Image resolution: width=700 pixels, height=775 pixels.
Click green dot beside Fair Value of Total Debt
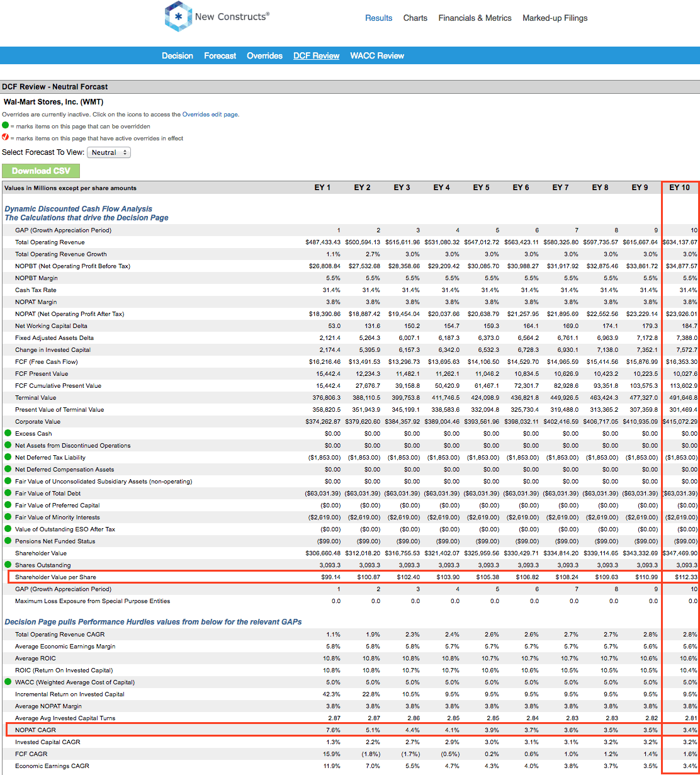pos(8,493)
